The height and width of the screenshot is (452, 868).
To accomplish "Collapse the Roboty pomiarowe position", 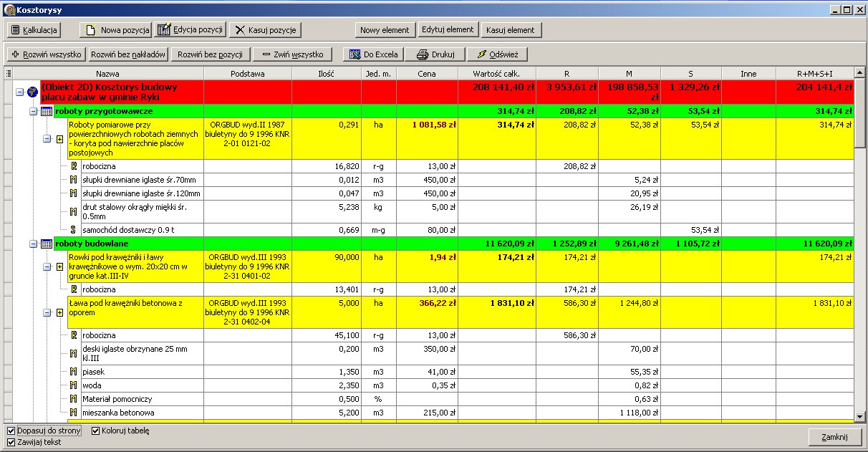I will click(x=47, y=139).
